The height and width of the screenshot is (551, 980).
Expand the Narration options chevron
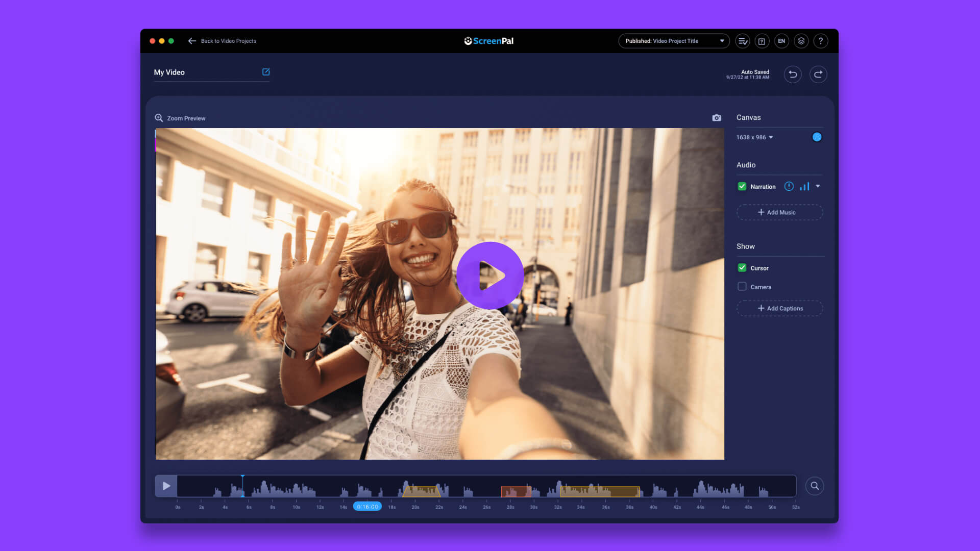click(x=819, y=186)
